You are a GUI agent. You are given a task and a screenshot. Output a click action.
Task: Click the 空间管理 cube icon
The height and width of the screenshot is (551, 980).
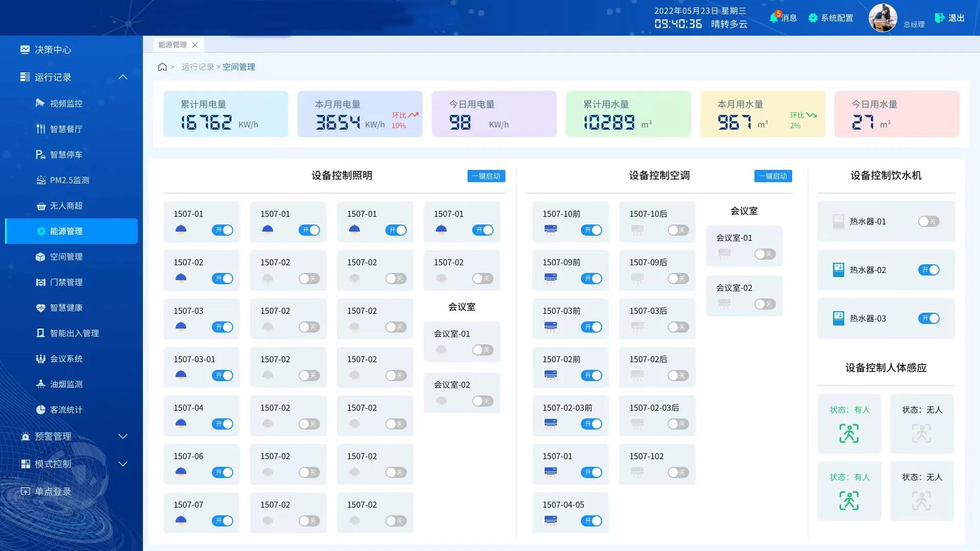click(40, 257)
